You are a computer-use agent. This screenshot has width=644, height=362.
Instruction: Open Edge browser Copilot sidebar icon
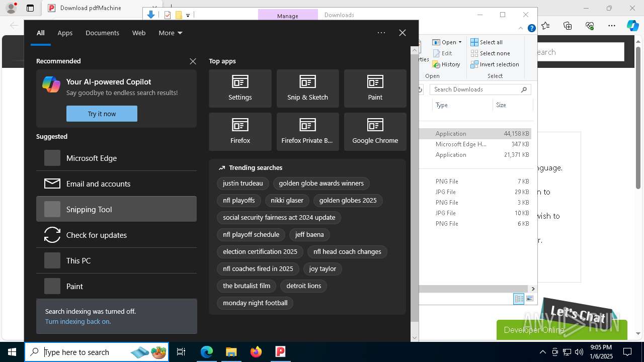[632, 26]
